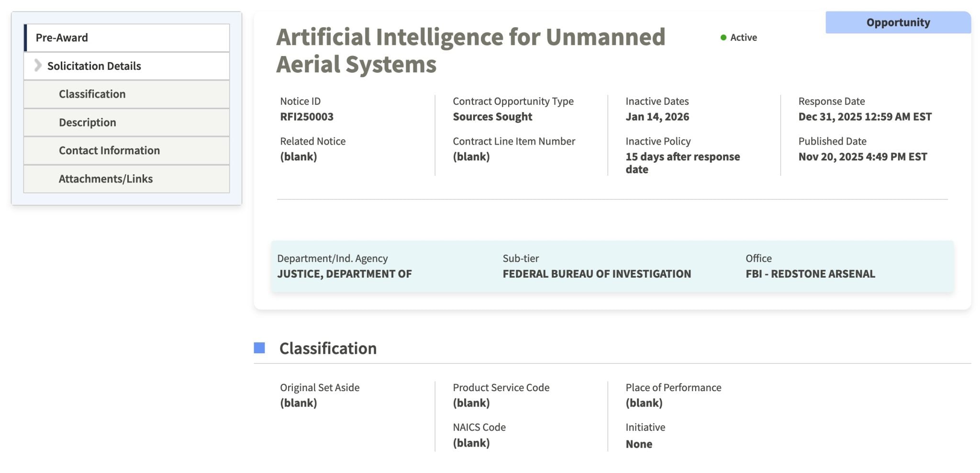Navigate to Contact Information section

[x=109, y=150]
